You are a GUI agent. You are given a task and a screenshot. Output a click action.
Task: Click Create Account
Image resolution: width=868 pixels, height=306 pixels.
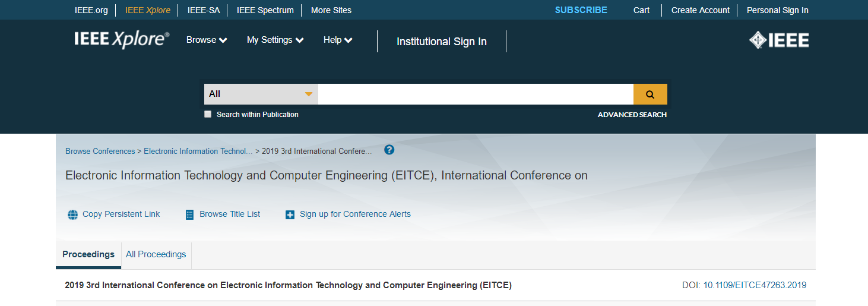pyautogui.click(x=701, y=10)
